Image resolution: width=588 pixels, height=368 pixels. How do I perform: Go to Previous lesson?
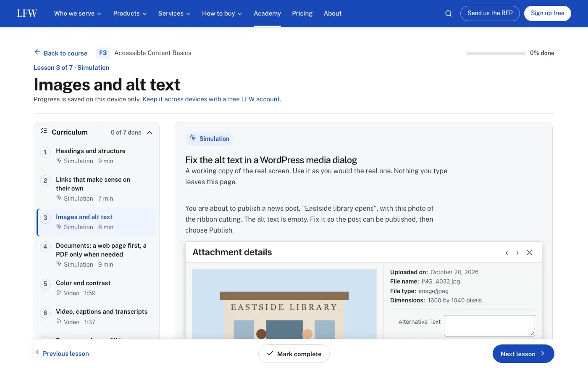(x=62, y=353)
